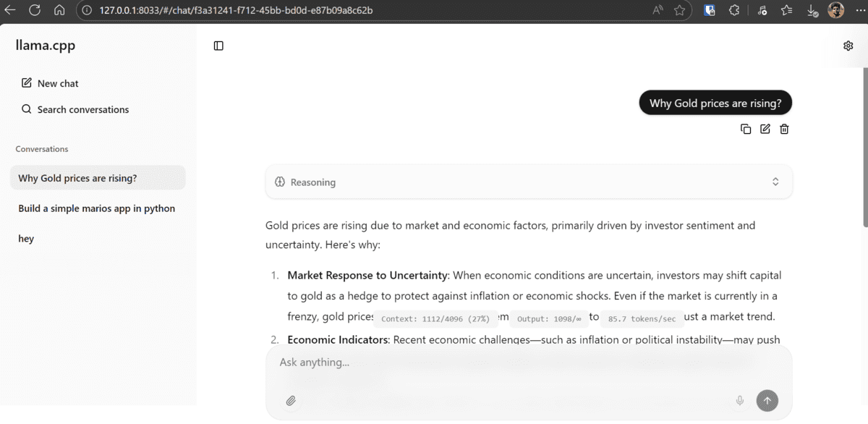Screen dimensions: 868x424
Task: Edit the 'Why Gold prices are rising?' message
Action: tap(765, 129)
